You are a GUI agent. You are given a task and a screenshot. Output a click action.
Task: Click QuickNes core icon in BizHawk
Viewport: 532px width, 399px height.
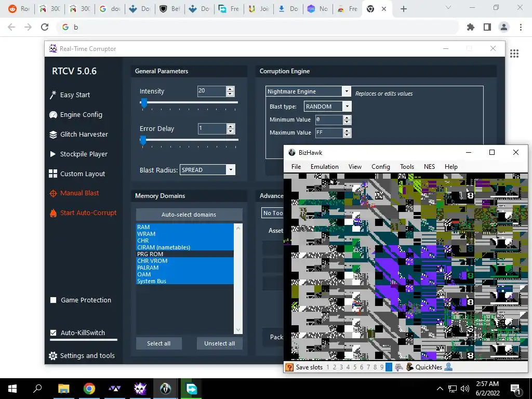pos(410,367)
